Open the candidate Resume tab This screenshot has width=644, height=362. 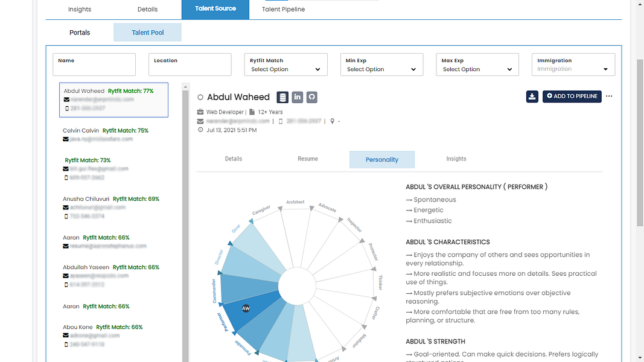[x=308, y=159]
